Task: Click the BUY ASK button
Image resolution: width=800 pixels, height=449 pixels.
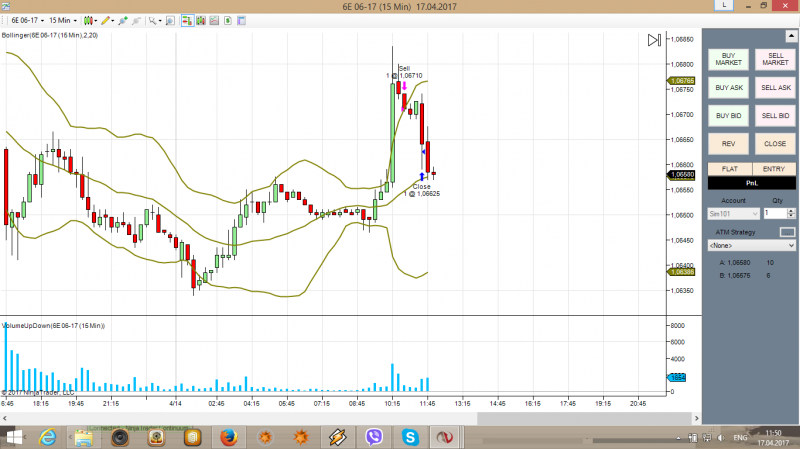Action: point(728,88)
